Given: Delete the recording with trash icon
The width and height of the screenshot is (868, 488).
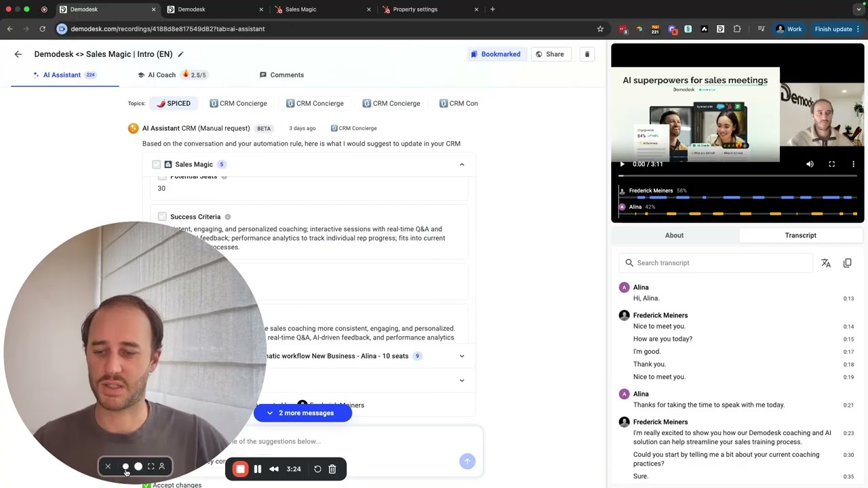Looking at the screenshot, I should coord(587,54).
